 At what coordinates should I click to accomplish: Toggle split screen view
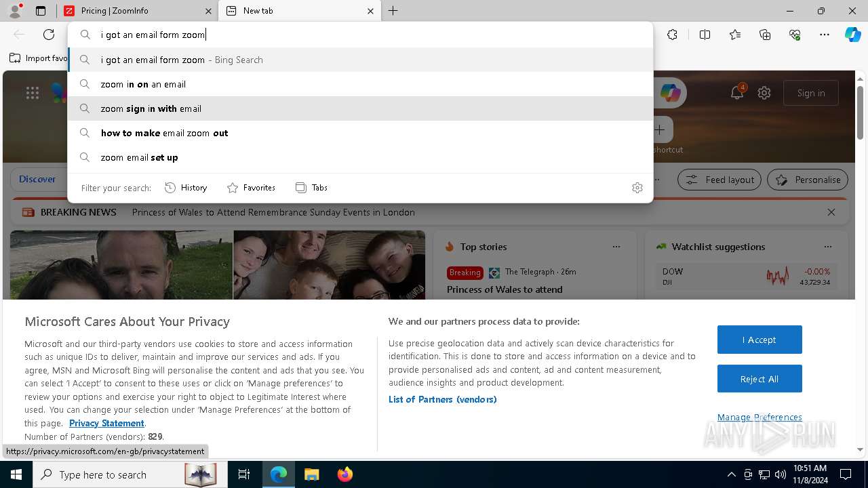[705, 35]
